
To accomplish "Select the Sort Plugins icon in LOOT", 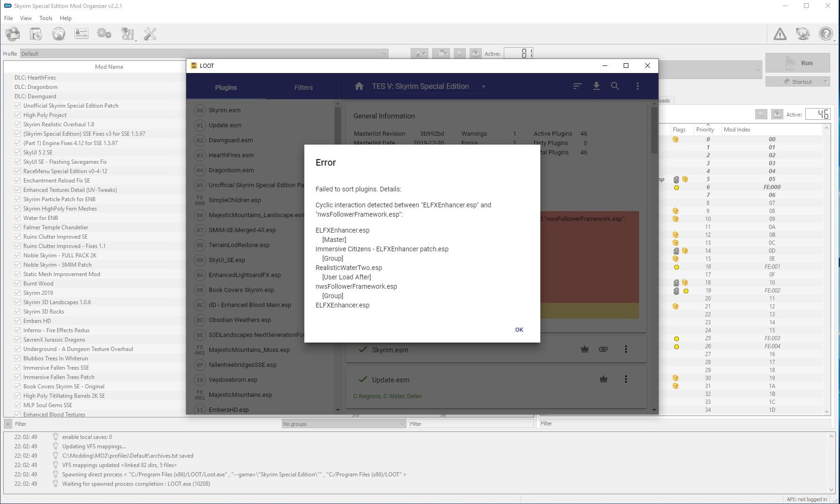I will (x=577, y=86).
